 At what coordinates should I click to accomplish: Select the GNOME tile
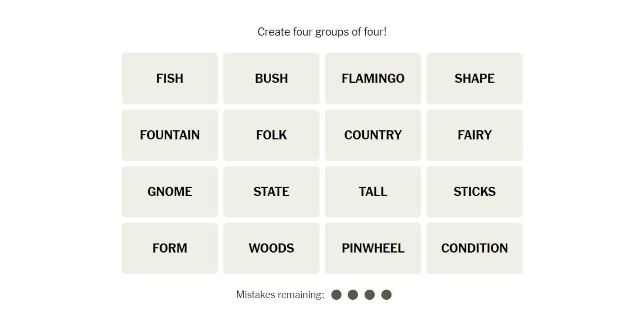(170, 192)
